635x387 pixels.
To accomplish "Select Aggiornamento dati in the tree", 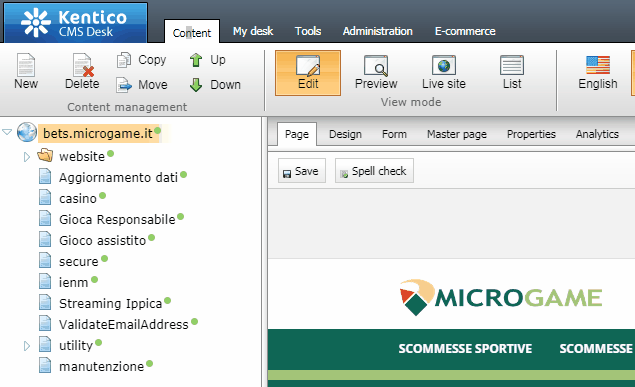I will [x=118, y=177].
